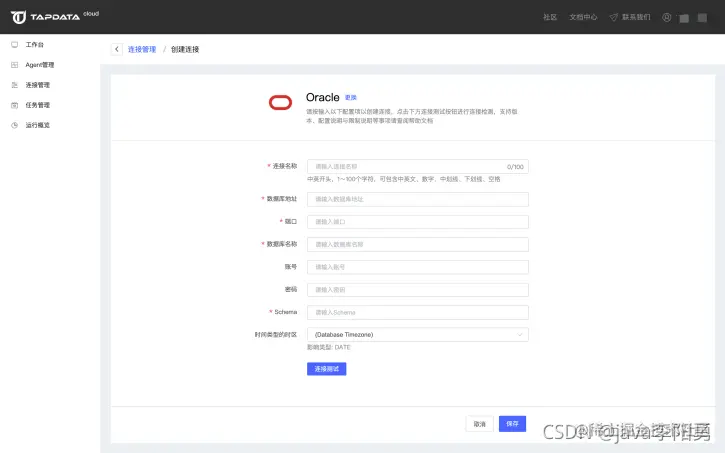Open 运行概览 in the sidebar
Viewport: 725px width, 453px height.
37,125
